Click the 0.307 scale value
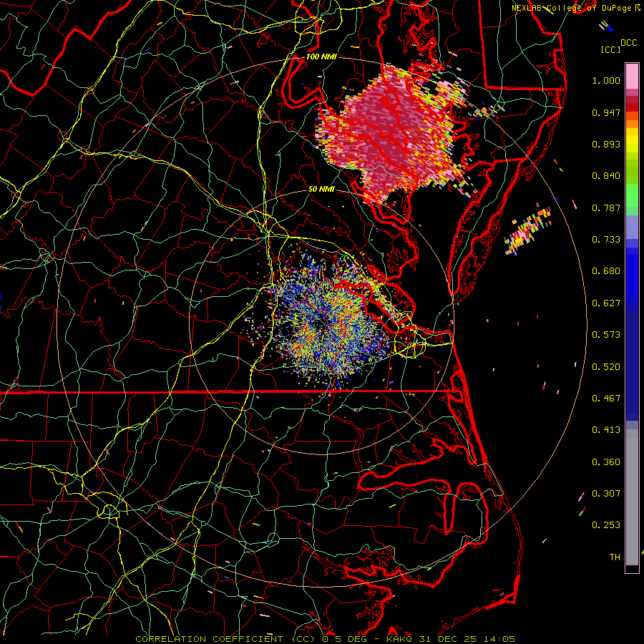644x644 pixels. 606,494
